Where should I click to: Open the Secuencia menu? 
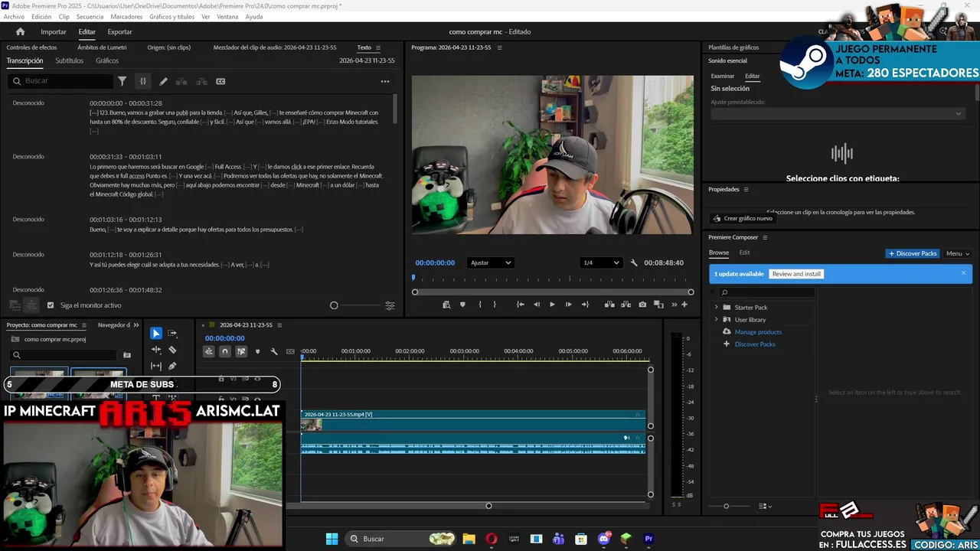[90, 16]
